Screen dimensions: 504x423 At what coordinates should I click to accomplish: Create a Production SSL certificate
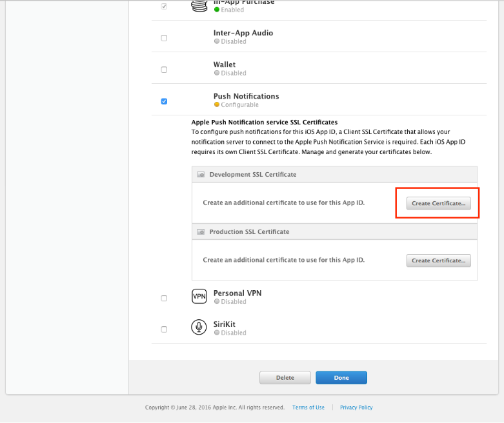(438, 261)
